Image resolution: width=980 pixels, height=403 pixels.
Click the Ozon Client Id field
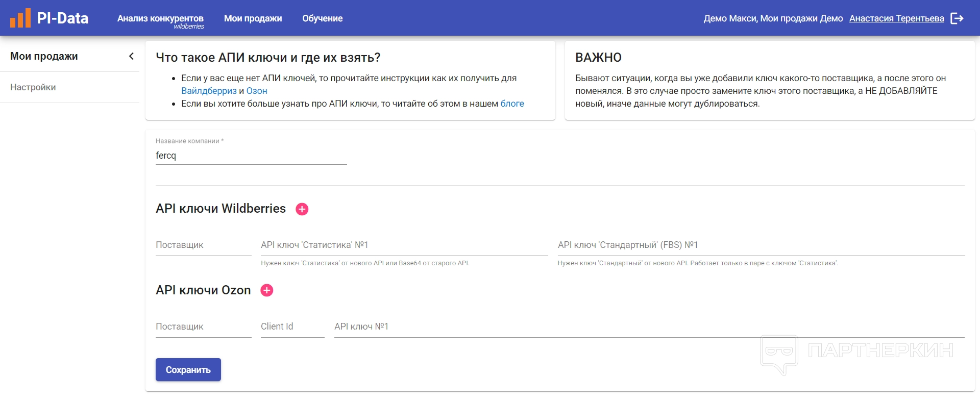292,327
